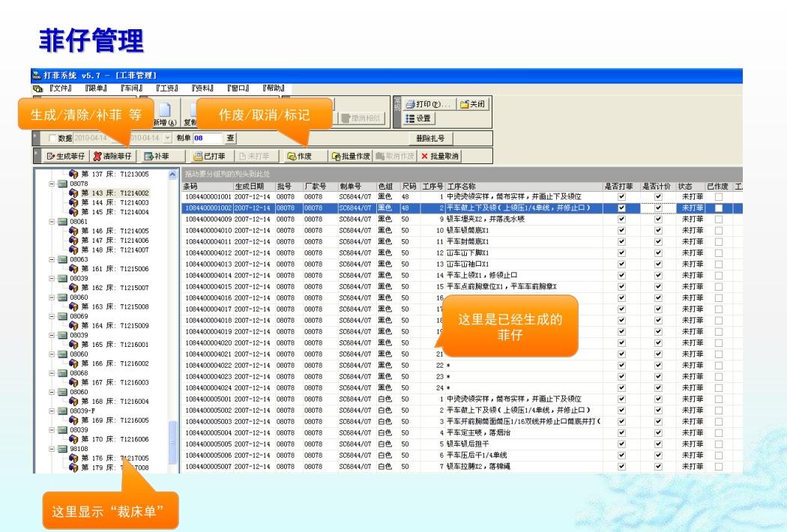Click the 关闭 folder button
The width and height of the screenshot is (787, 532).
[473, 104]
